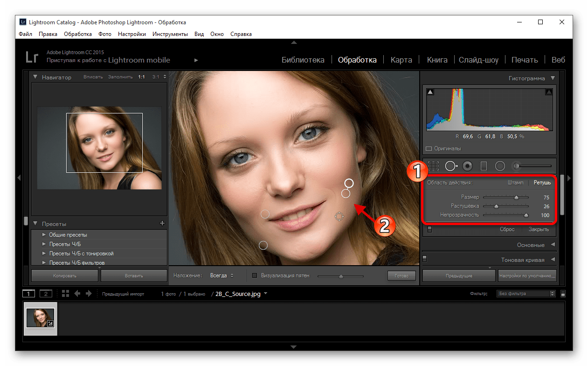
Task: Toggle the Оригиналы checkbox under histogram
Action: point(429,148)
